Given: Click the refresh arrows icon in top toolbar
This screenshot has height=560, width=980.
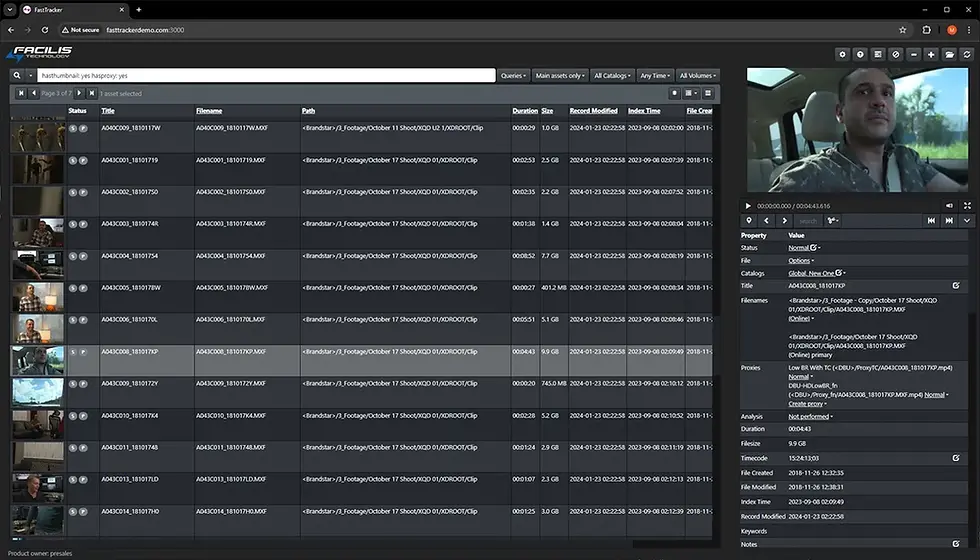Looking at the screenshot, I should point(967,54).
